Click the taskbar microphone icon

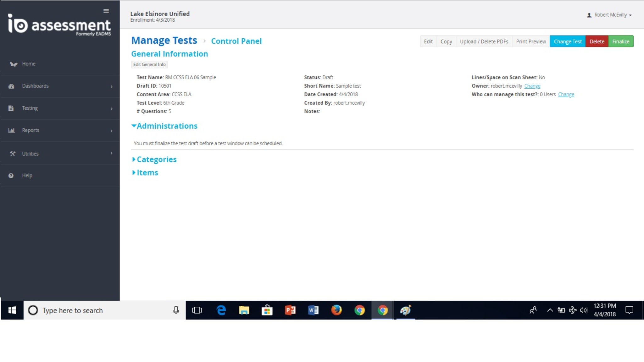pyautogui.click(x=176, y=310)
